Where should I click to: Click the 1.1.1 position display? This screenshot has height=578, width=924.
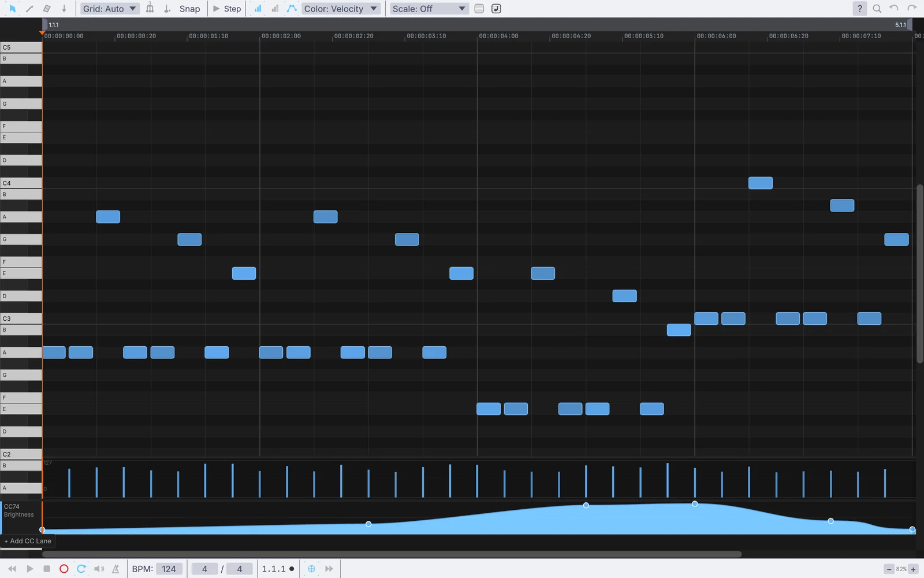point(274,569)
